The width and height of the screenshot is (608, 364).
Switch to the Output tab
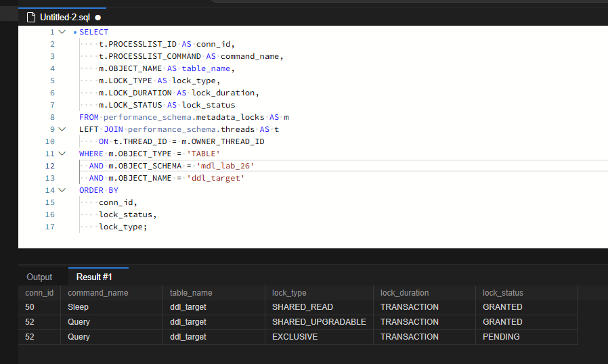coord(39,277)
